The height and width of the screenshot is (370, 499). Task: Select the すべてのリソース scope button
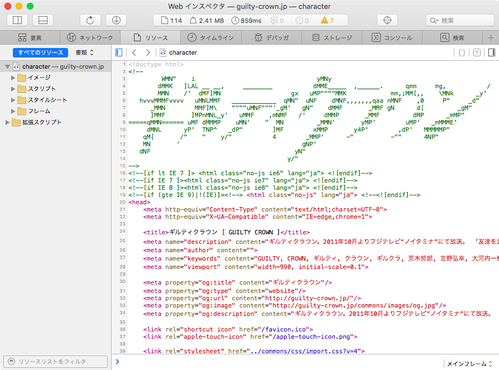(x=40, y=52)
